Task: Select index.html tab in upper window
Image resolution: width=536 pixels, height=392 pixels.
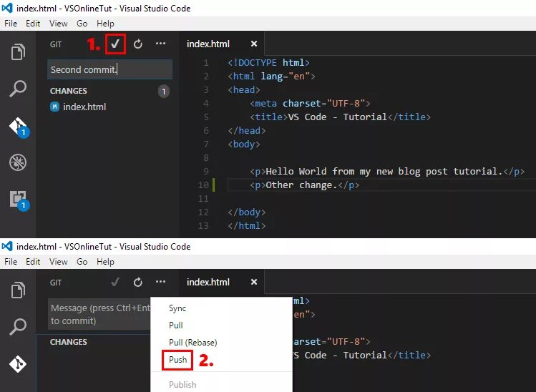Action: tap(208, 44)
